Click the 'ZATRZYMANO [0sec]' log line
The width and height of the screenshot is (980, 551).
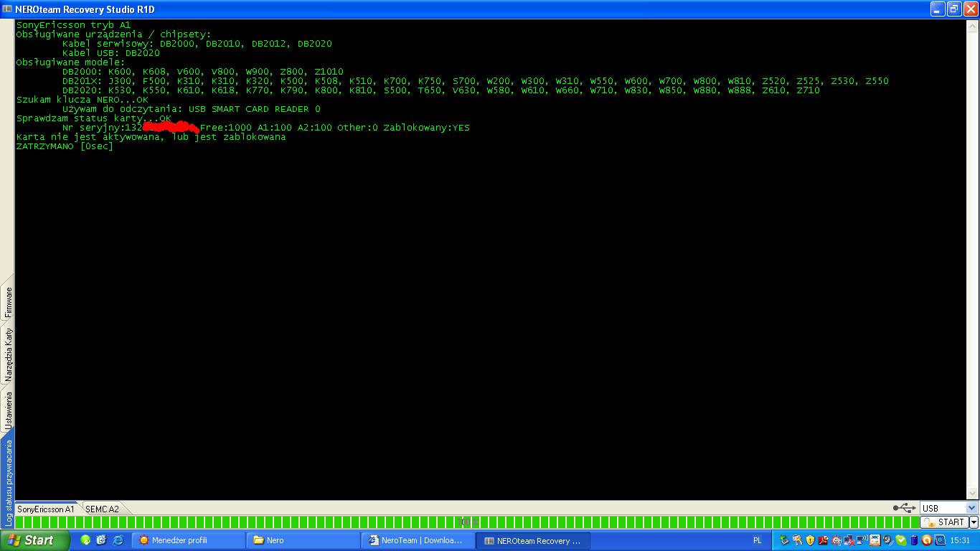pyautogui.click(x=65, y=146)
